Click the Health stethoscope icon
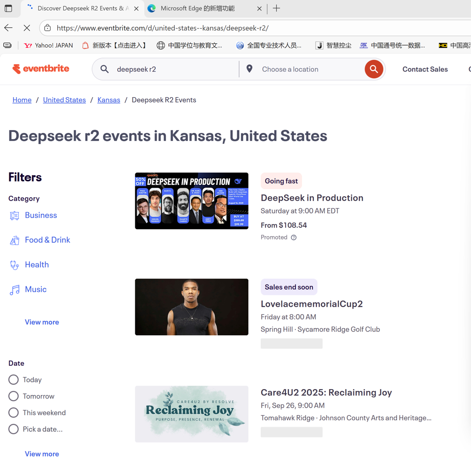 click(x=14, y=265)
